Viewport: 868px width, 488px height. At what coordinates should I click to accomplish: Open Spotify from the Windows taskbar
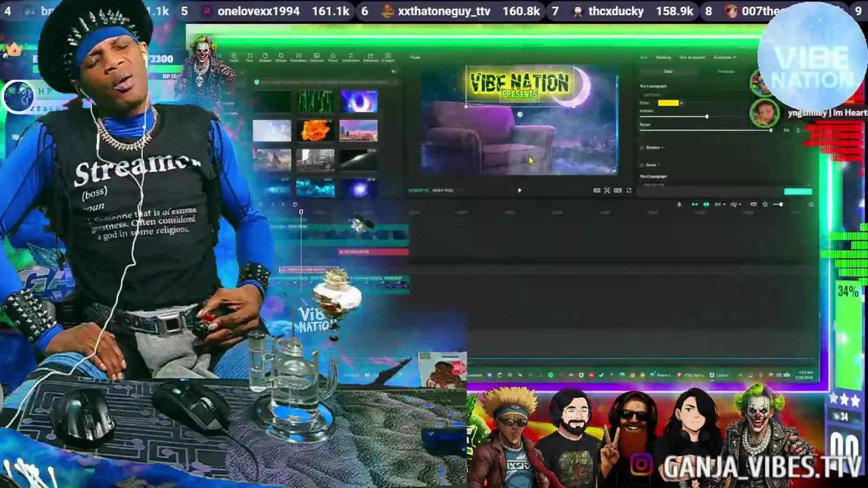point(550,375)
